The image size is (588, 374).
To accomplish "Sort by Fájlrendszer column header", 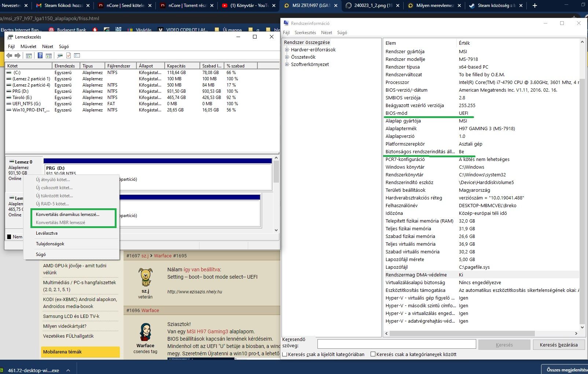I will click(x=121, y=66).
